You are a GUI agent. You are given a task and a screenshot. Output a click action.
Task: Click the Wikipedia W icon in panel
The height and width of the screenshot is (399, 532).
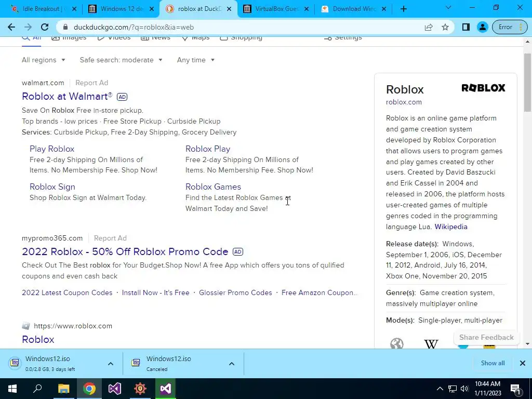pyautogui.click(x=431, y=344)
